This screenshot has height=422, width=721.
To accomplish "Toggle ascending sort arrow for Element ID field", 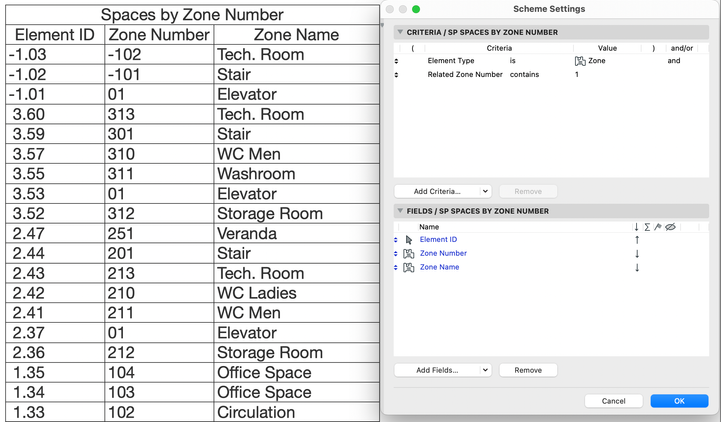I will [637, 240].
